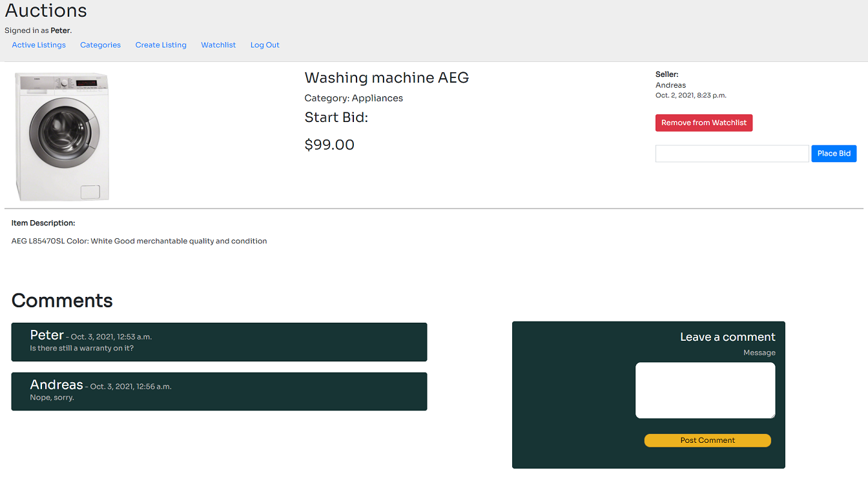Open the Create Listing link
Screen dimensions: 868x488
[x=161, y=45]
